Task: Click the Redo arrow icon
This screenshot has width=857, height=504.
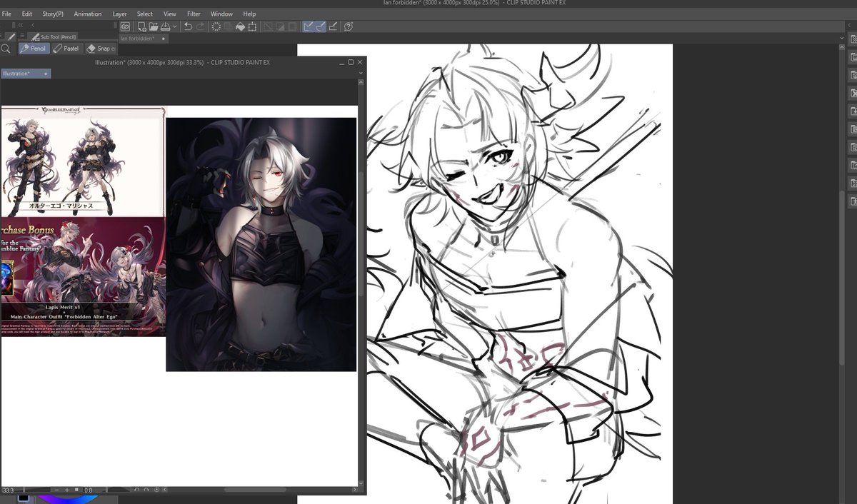Action: coord(200,26)
